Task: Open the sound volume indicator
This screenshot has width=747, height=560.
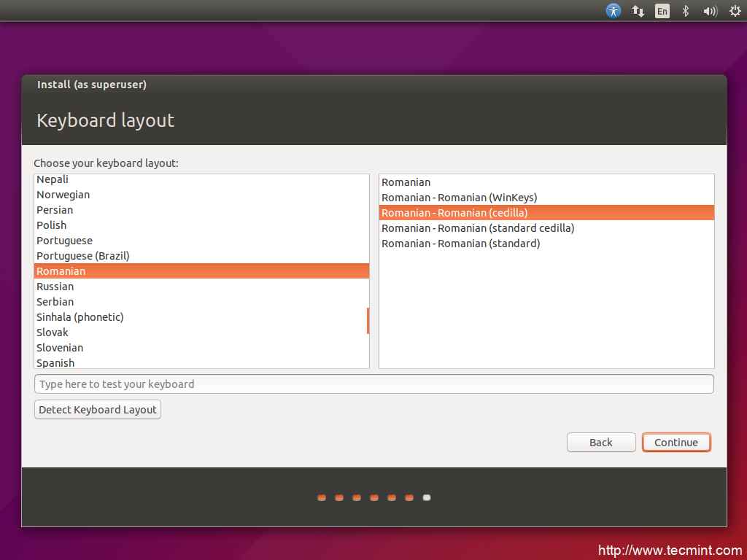Action: tap(709, 11)
